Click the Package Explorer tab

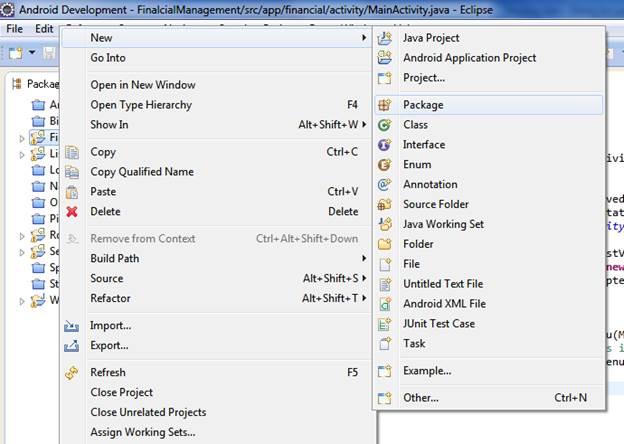pos(36,84)
